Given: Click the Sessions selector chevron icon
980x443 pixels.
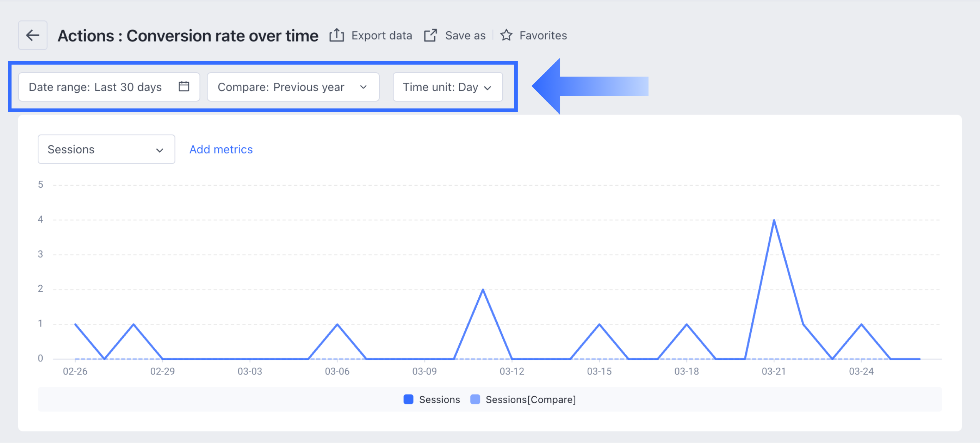Looking at the screenshot, I should click(159, 150).
